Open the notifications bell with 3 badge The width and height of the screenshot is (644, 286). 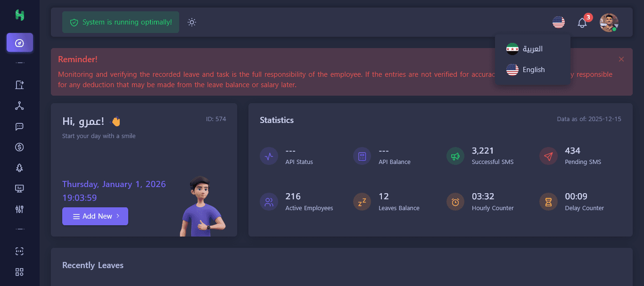pyautogui.click(x=582, y=23)
